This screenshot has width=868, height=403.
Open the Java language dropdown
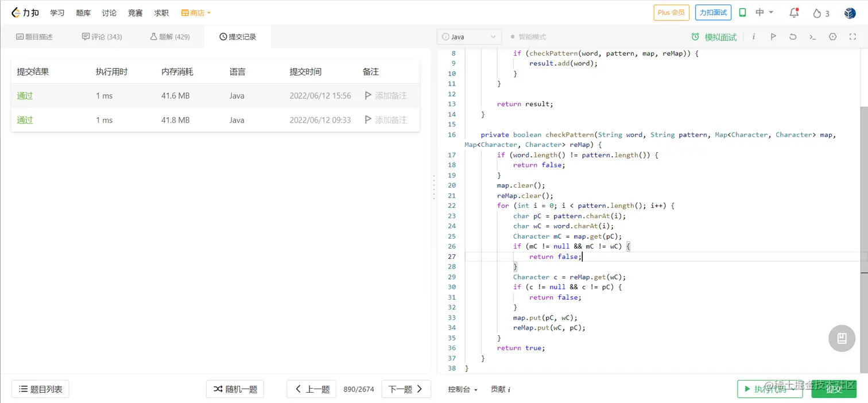469,37
